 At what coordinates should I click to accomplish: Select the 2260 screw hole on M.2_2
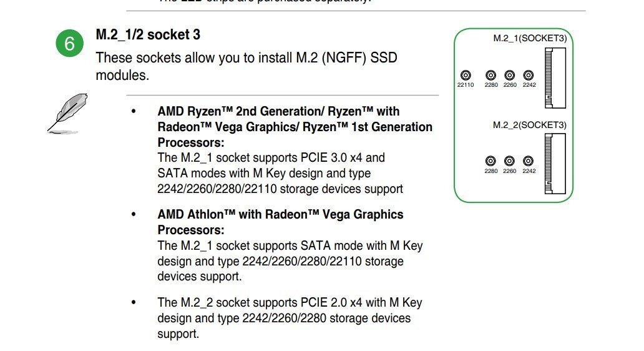point(509,161)
